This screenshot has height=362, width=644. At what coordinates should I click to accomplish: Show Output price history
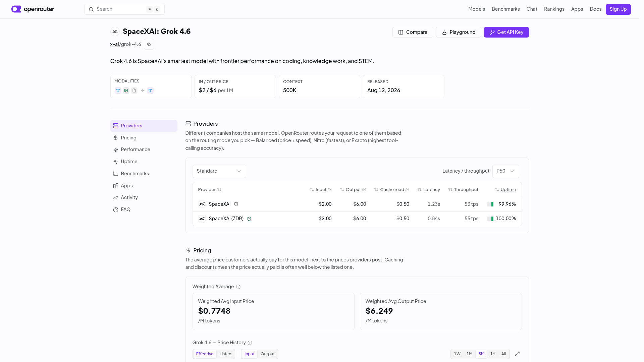point(268,354)
